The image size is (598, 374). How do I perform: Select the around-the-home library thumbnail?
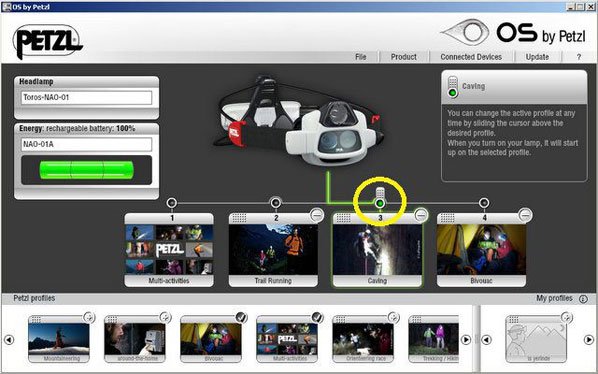(135, 339)
